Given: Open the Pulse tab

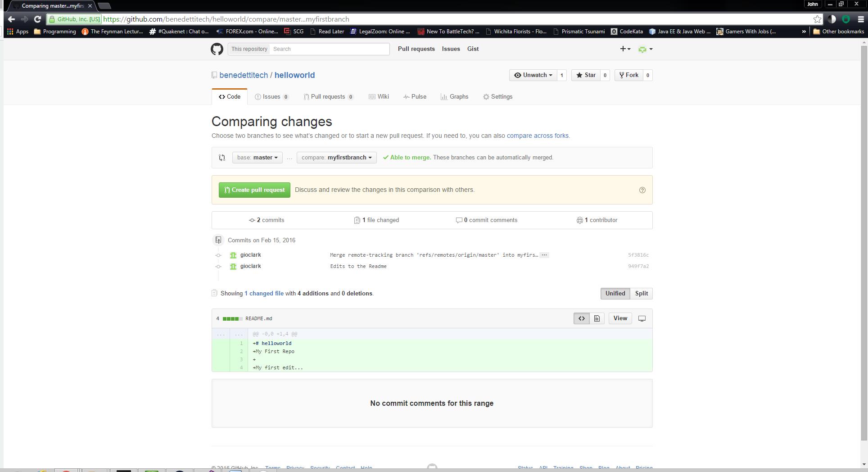Looking at the screenshot, I should click(415, 97).
